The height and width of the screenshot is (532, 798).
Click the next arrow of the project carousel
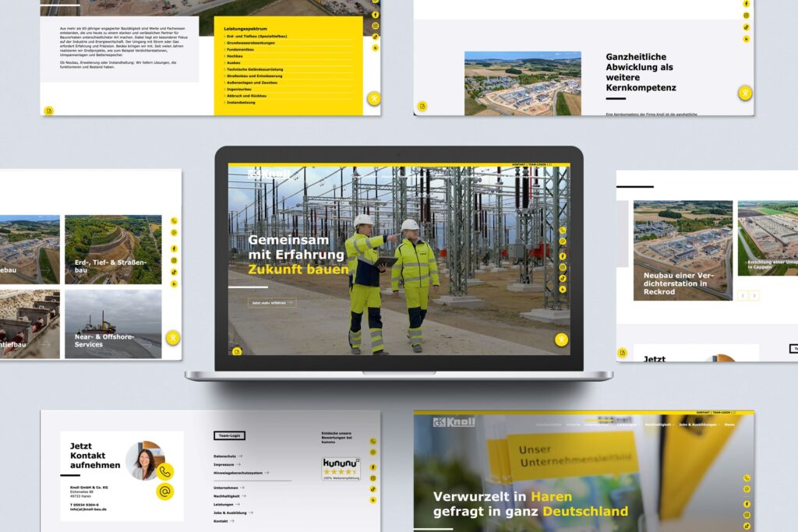click(754, 295)
